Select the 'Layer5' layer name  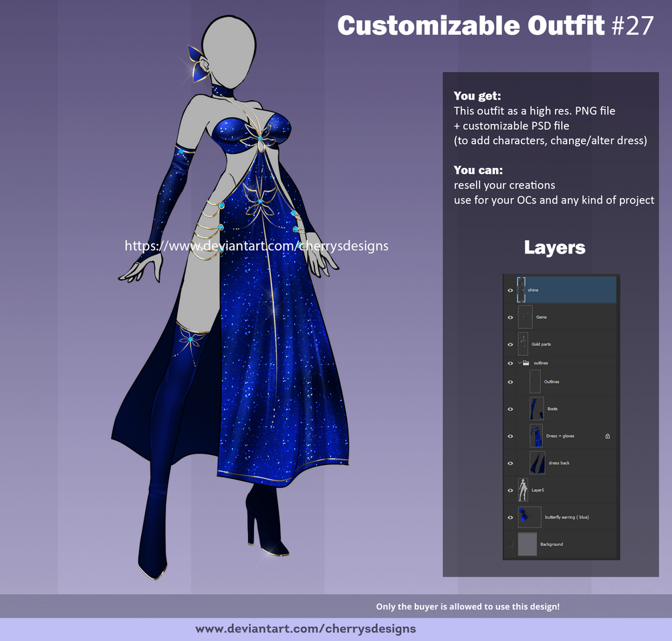pyautogui.click(x=538, y=490)
